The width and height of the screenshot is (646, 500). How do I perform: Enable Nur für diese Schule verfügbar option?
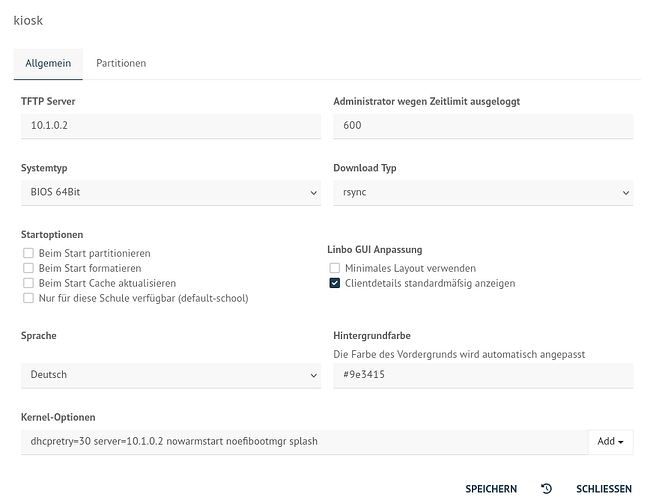coord(29,298)
